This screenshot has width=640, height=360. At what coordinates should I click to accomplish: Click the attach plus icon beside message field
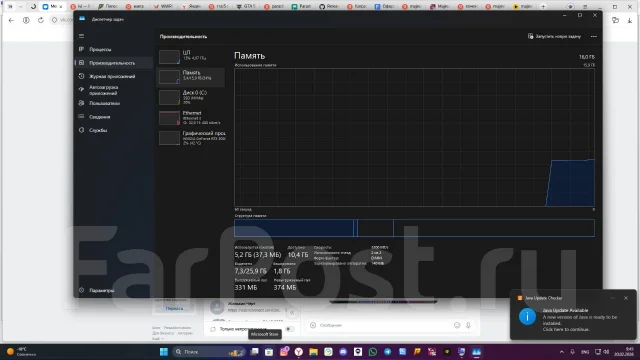pos(313,325)
